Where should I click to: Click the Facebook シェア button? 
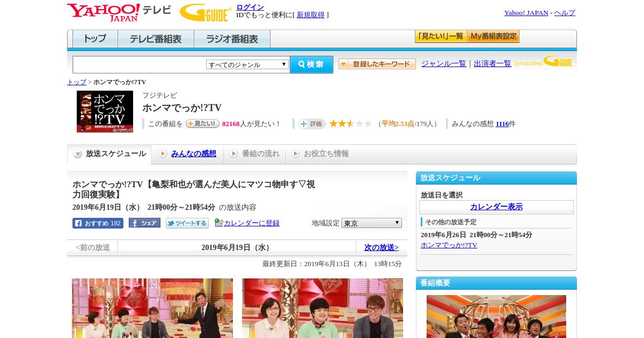tap(144, 223)
